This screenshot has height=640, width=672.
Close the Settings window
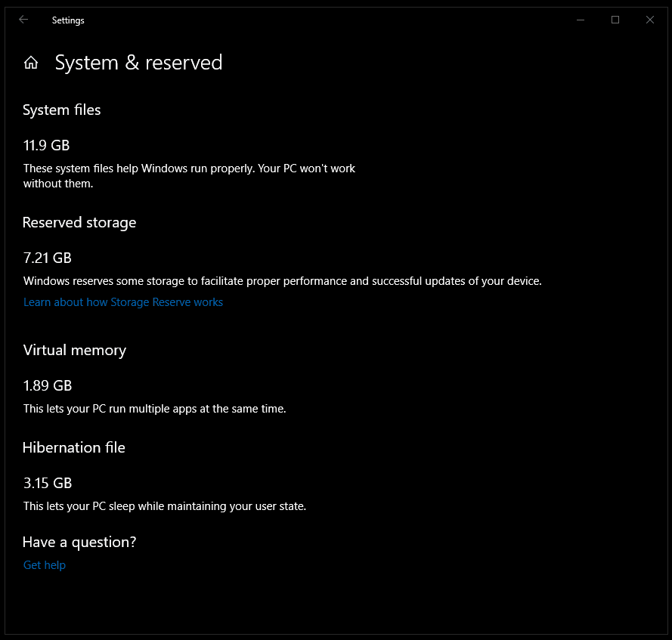pos(650,20)
